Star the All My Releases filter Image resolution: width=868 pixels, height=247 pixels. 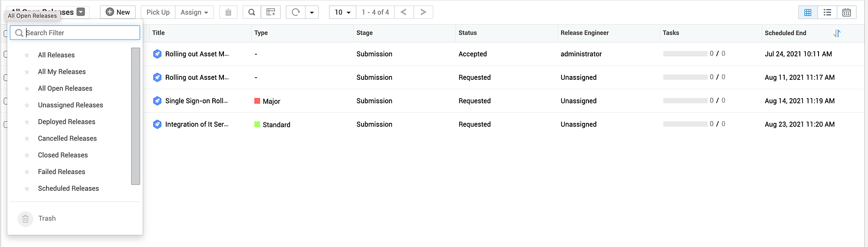[27, 72]
